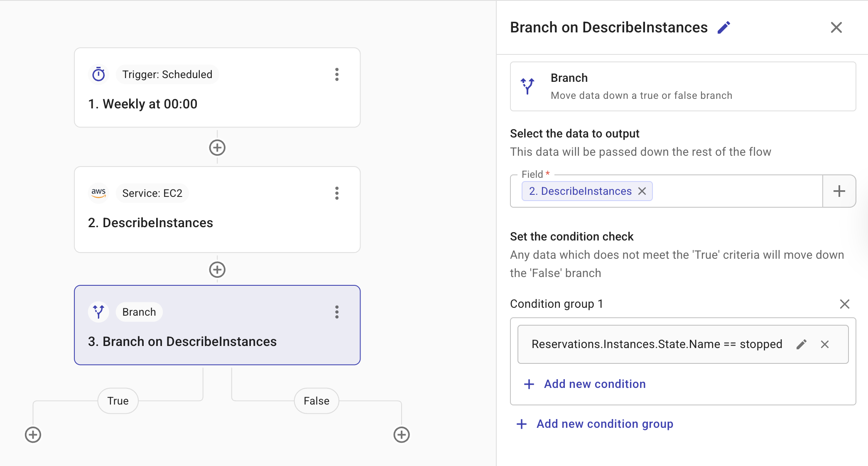Delete the stopped condition with its X
The height and width of the screenshot is (466, 868).
[x=825, y=344]
